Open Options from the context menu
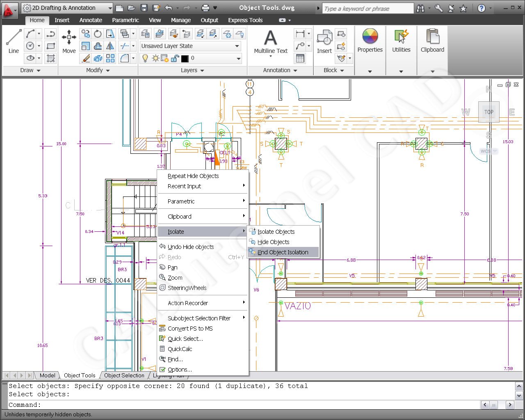 (180, 370)
